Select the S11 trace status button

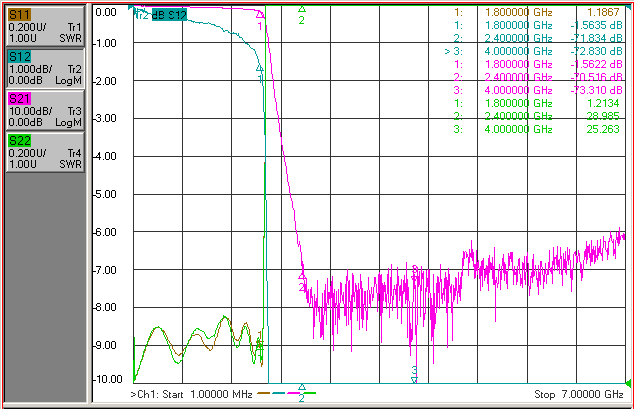(45, 27)
